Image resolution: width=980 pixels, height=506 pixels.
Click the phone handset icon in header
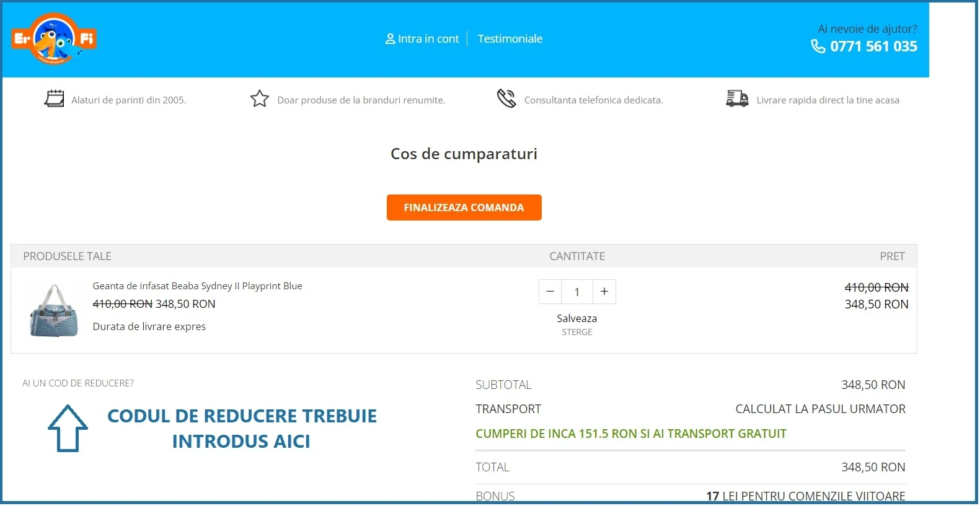(x=818, y=46)
